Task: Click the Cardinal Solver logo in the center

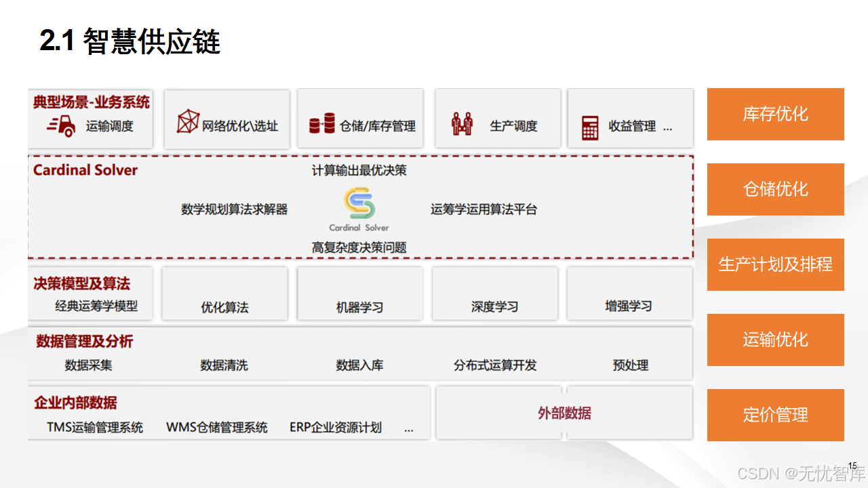Action: pos(359,203)
